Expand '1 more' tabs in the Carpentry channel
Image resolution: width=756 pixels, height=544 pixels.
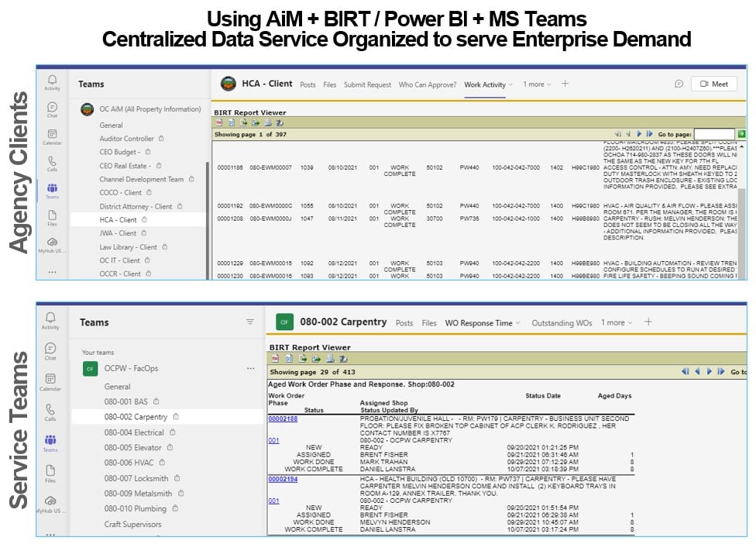(617, 322)
